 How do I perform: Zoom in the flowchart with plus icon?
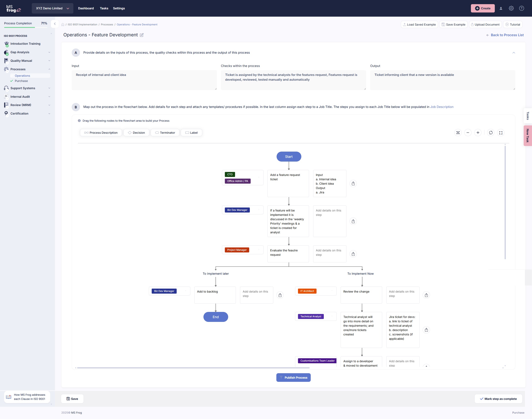[478, 133]
